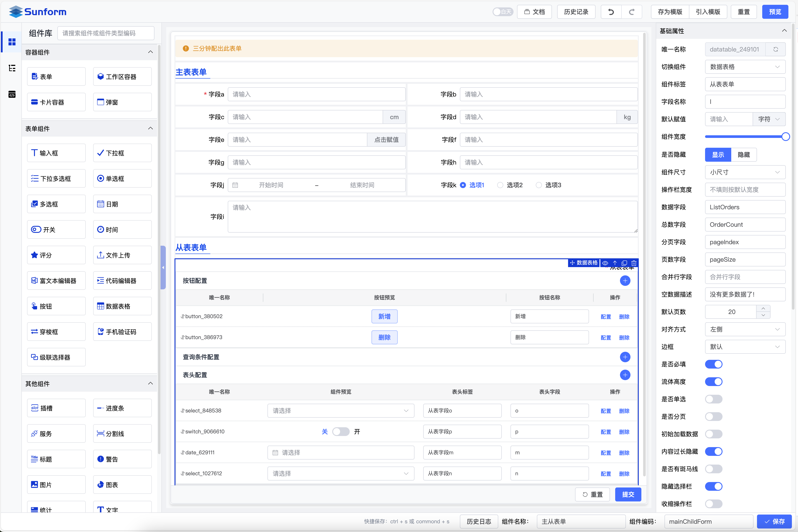Open the code panel icon in left sidebar
798x532 pixels.
[x=12, y=94]
